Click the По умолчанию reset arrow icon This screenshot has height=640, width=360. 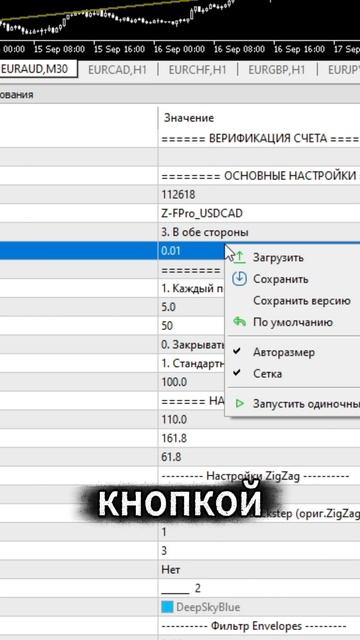240,322
